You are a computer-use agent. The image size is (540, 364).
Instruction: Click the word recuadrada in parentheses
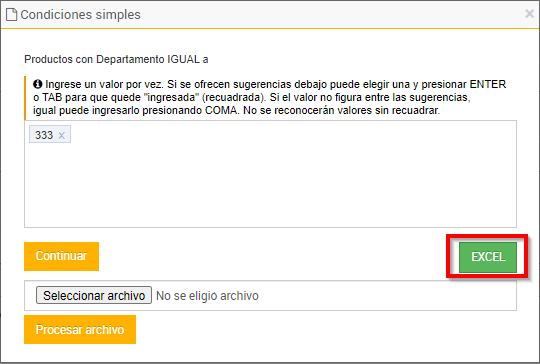pyautogui.click(x=234, y=97)
